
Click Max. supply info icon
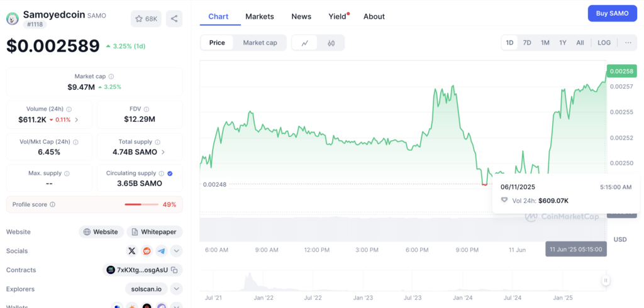pyautogui.click(x=67, y=173)
